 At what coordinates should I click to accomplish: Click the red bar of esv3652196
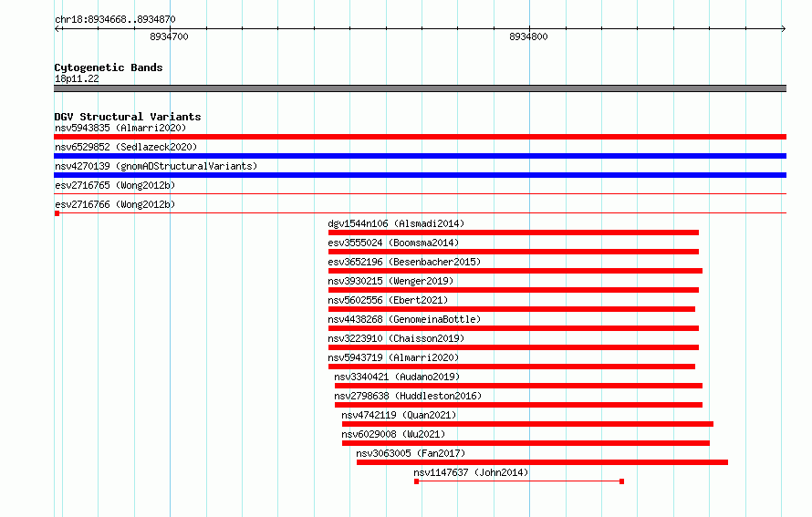pyautogui.click(x=515, y=271)
